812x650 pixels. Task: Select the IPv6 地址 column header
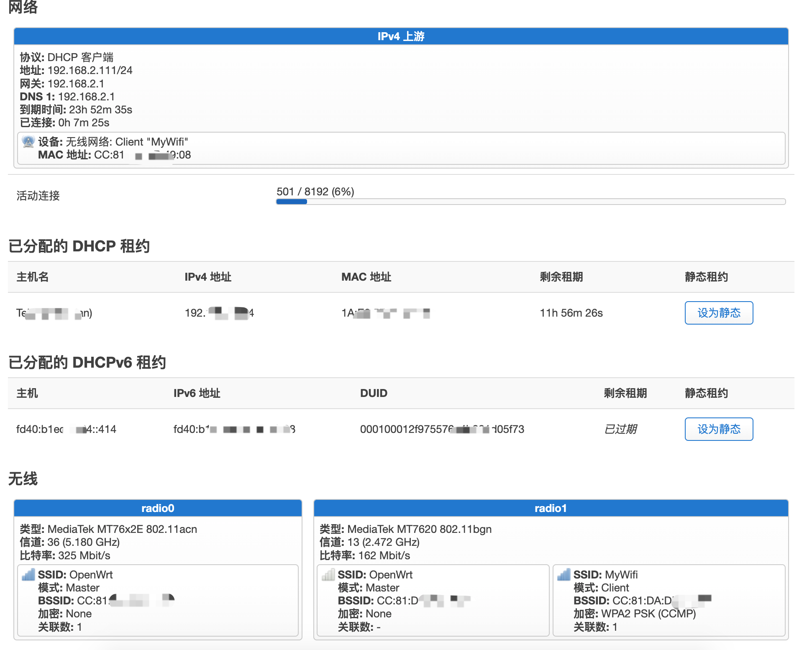point(197,393)
